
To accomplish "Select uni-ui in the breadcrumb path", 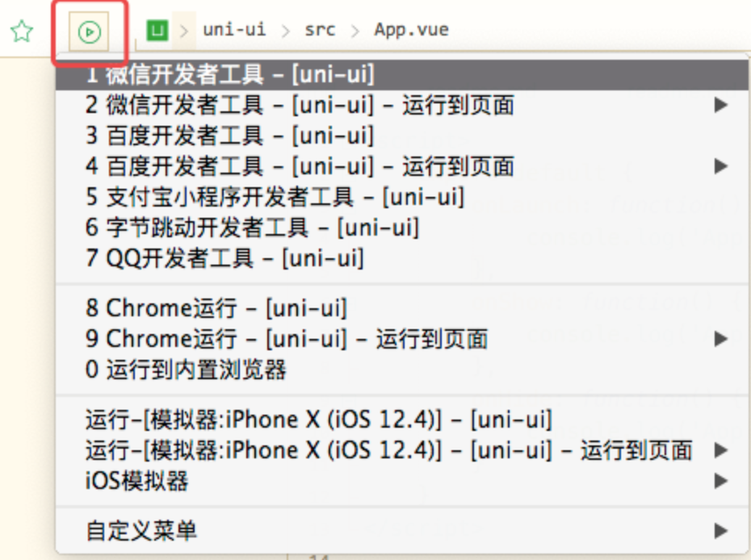I will pyautogui.click(x=234, y=31).
